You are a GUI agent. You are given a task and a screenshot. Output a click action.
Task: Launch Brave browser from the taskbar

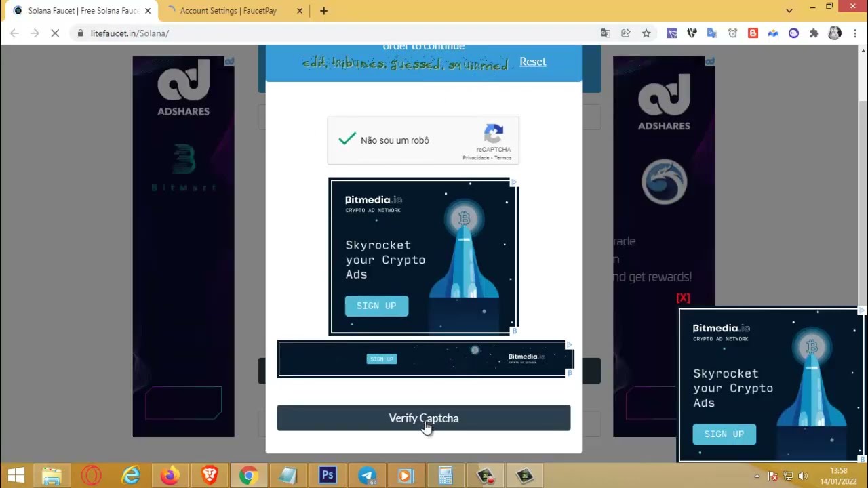coord(210,476)
